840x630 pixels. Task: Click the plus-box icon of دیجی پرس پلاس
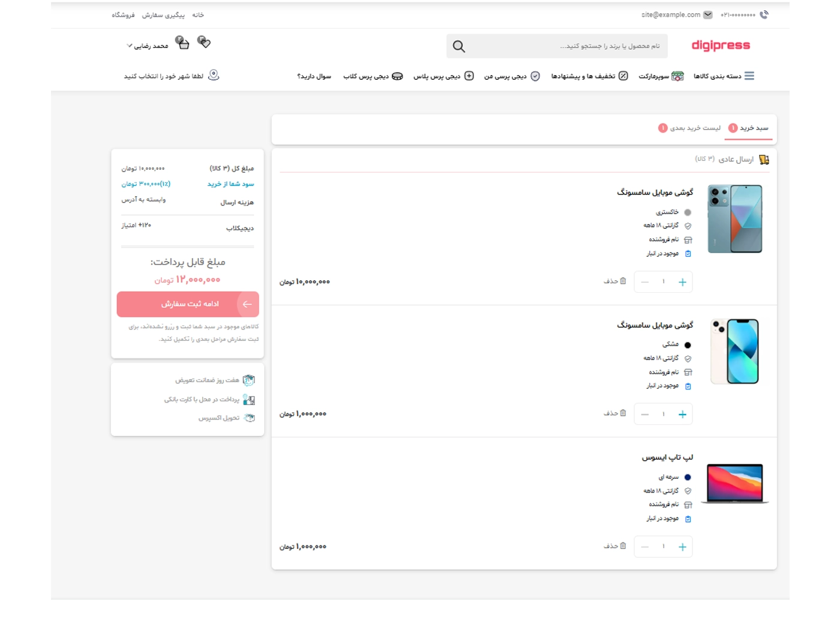(x=469, y=76)
